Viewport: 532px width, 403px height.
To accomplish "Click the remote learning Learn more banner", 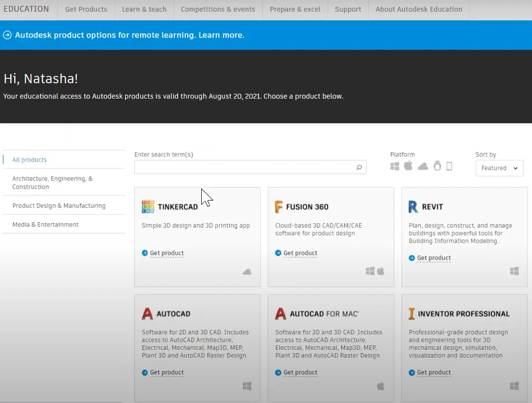I will [129, 35].
